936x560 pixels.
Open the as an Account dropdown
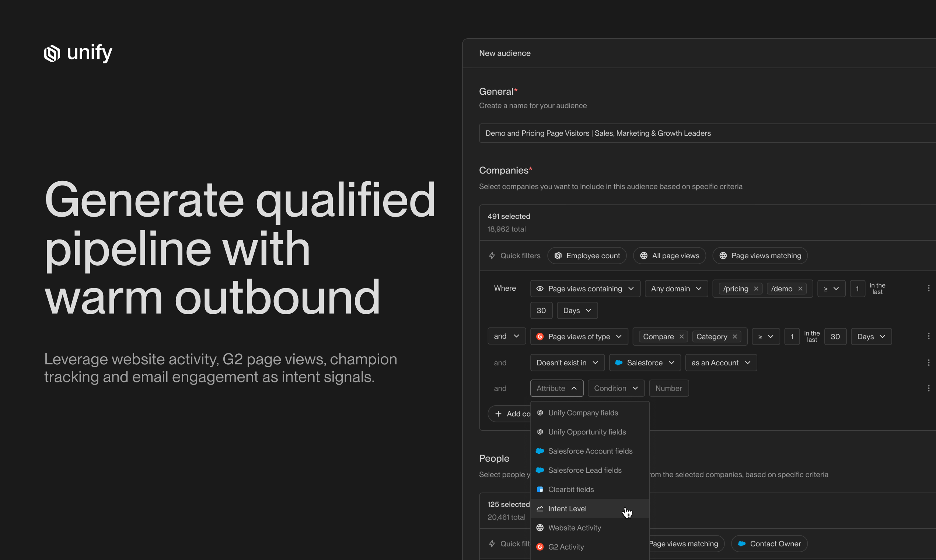(721, 362)
